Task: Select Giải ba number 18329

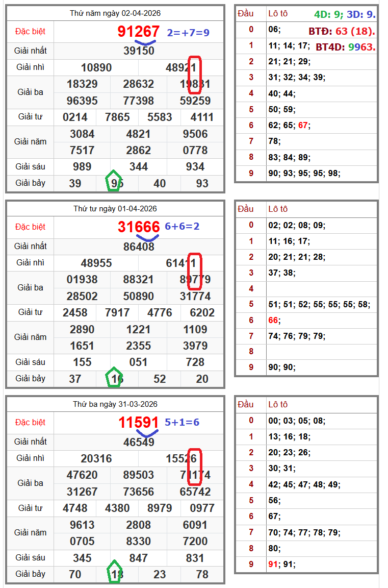Action: [82, 84]
